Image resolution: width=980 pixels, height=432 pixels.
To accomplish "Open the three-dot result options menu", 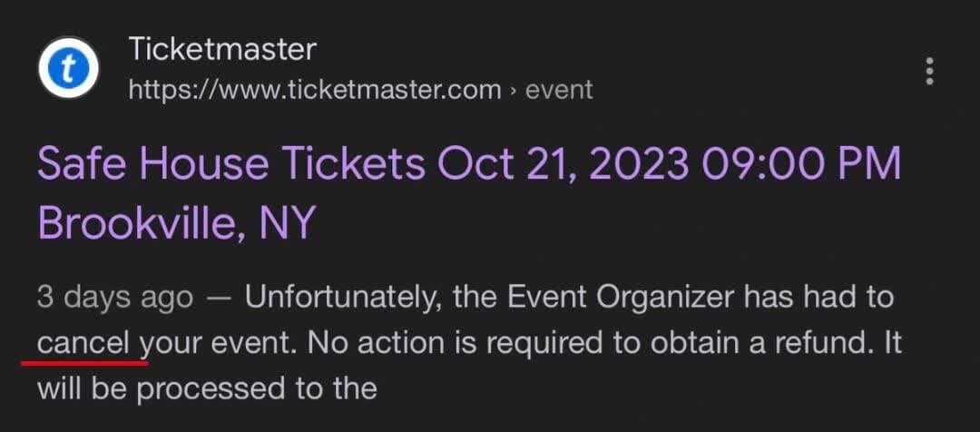I will (x=928, y=71).
